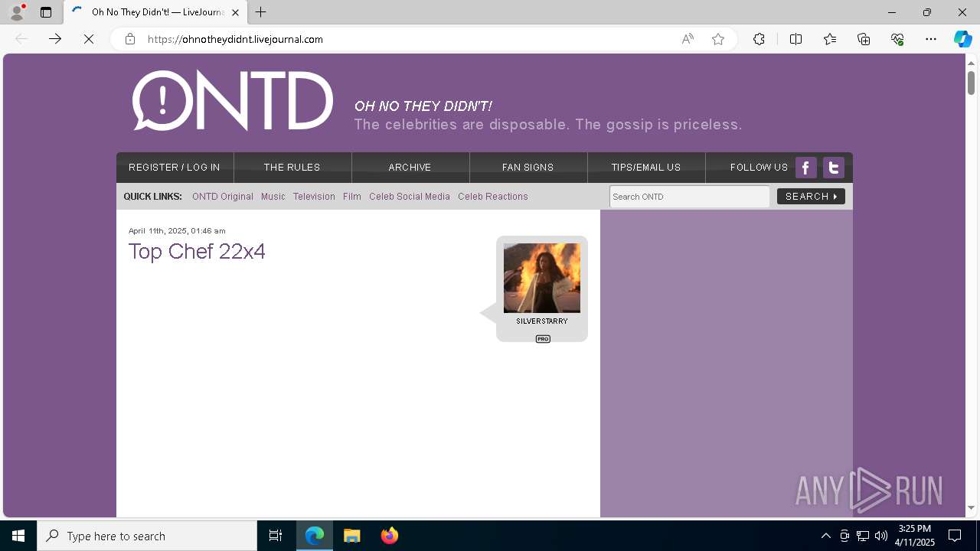The height and width of the screenshot is (551, 980).
Task: Open volume control in tray
Action: click(880, 536)
